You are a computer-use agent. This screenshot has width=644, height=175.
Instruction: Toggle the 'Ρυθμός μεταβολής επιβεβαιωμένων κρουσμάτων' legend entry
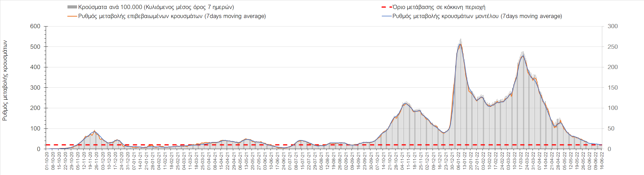pos(172,16)
